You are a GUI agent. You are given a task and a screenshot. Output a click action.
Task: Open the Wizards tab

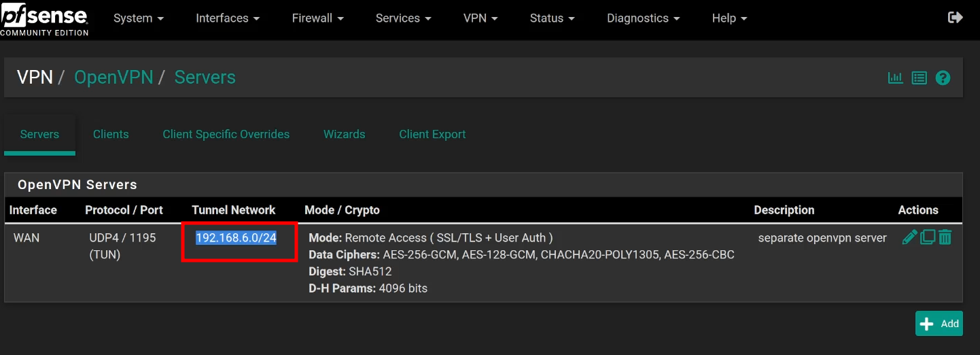[345, 134]
